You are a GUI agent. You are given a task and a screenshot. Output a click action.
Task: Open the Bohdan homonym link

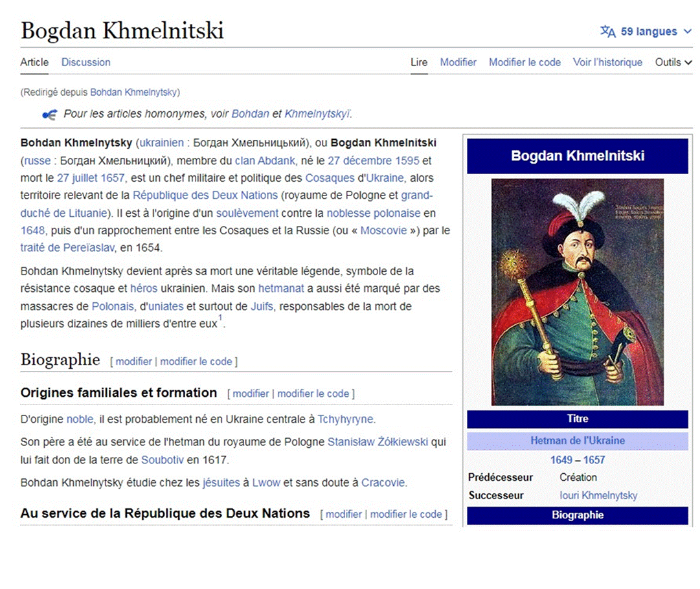click(x=250, y=114)
